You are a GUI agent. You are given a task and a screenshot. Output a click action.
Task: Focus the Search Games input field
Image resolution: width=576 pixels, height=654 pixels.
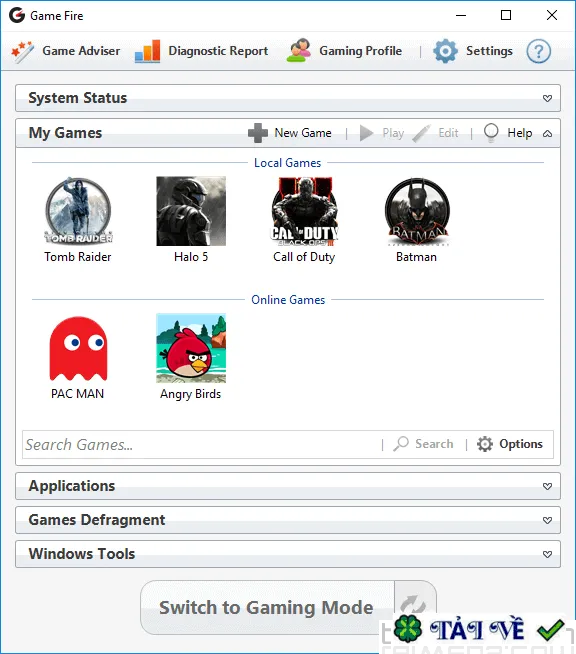[202, 445]
